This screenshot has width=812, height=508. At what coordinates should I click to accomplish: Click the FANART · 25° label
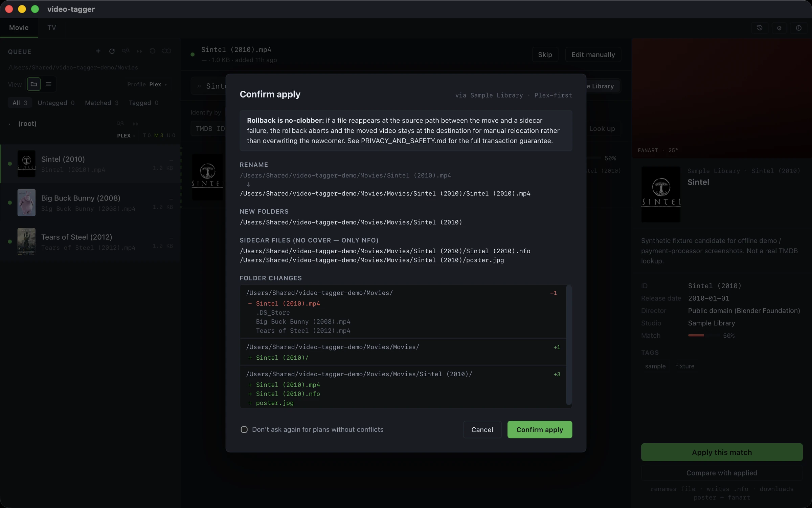658,150
